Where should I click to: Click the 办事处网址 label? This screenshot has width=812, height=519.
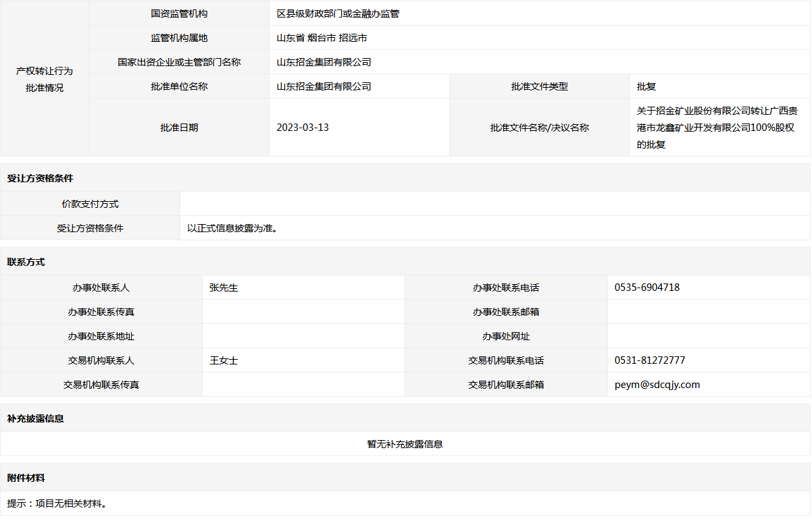point(506,336)
